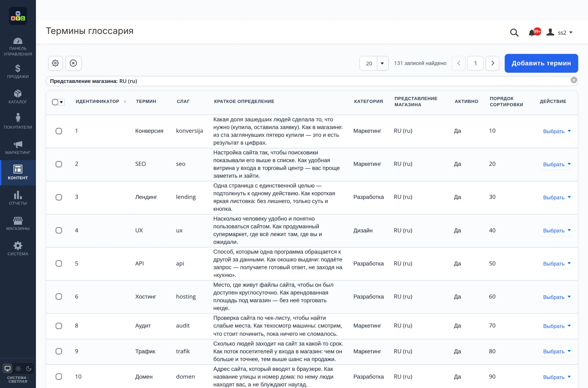Open the Каталог sidebar section
This screenshot has height=388, width=588.
(x=18, y=97)
